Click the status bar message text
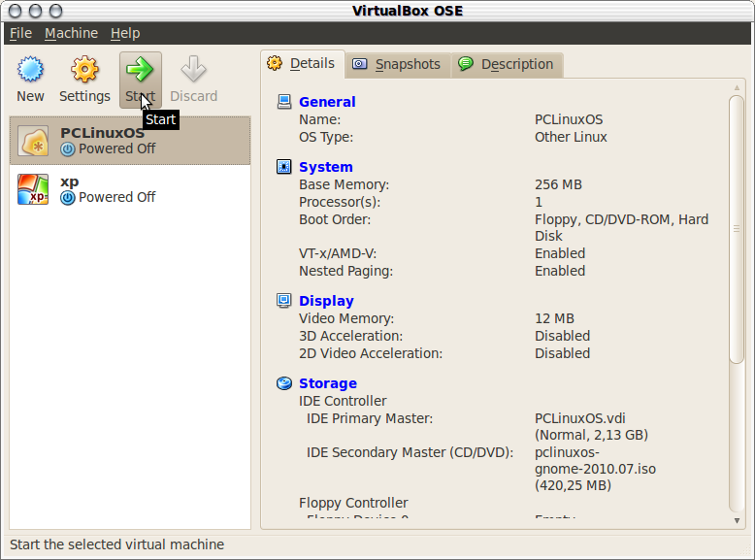The width and height of the screenshot is (755, 560). [x=116, y=544]
